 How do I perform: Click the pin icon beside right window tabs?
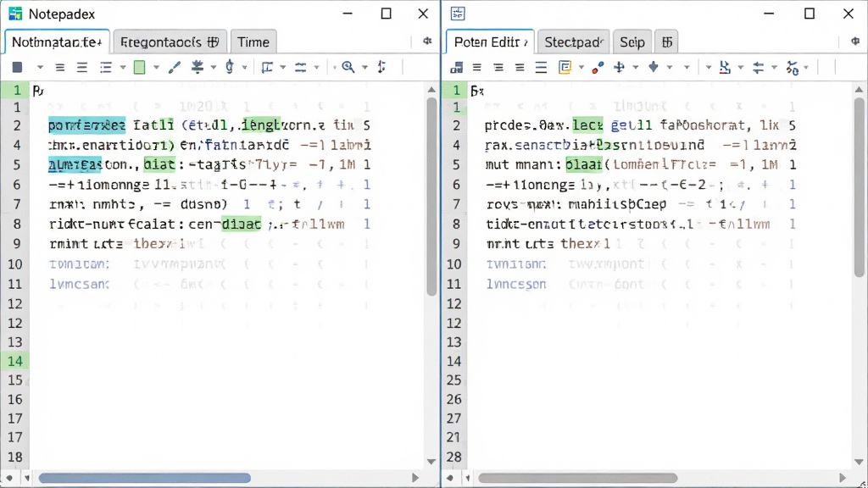(855, 42)
